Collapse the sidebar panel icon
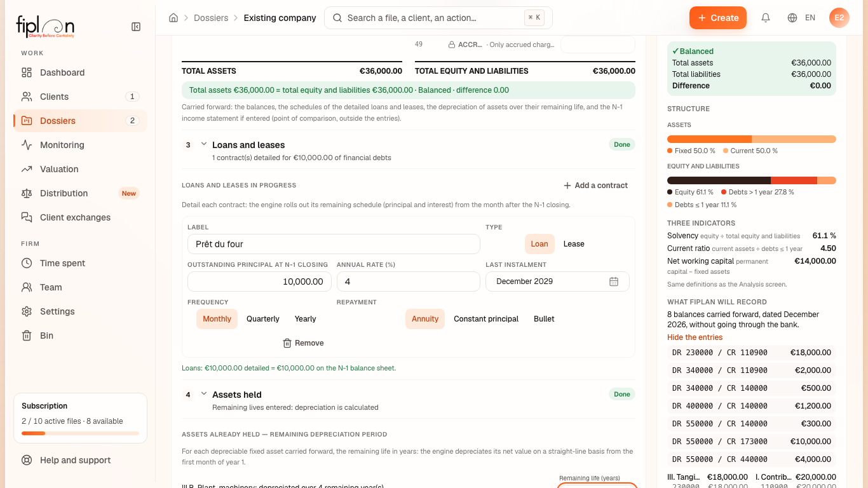This screenshot has width=868, height=488. pos(136,27)
